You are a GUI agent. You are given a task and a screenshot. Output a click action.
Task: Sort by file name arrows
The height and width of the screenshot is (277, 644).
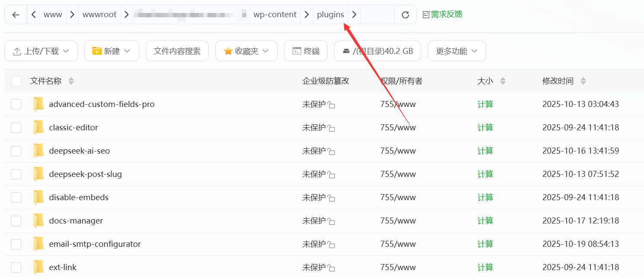71,81
